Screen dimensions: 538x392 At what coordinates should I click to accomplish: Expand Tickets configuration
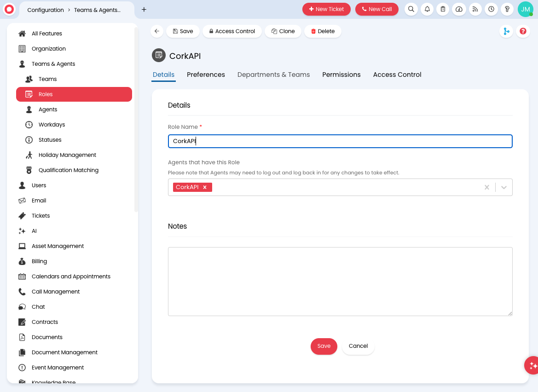click(74, 216)
